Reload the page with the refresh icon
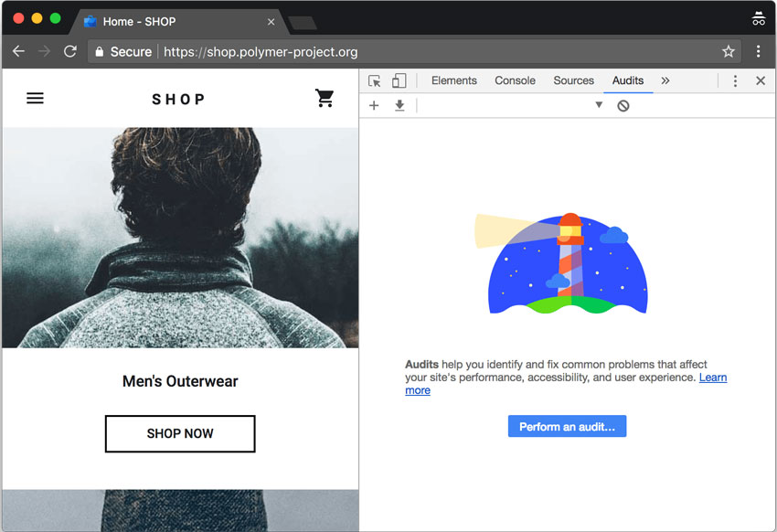 (70, 52)
